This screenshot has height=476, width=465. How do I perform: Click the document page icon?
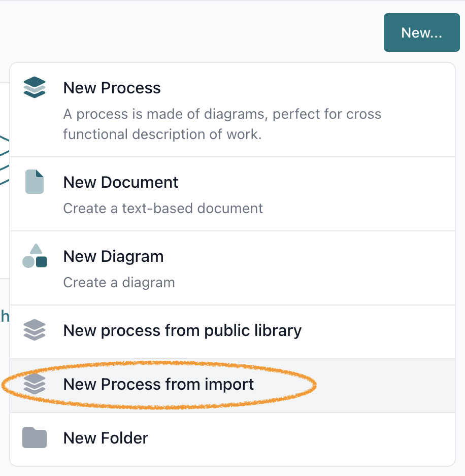[x=35, y=182]
